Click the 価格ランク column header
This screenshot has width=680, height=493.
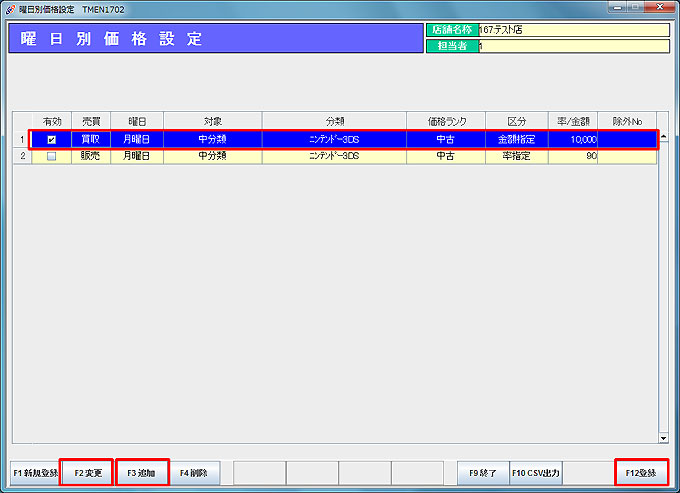pyautogui.click(x=446, y=121)
